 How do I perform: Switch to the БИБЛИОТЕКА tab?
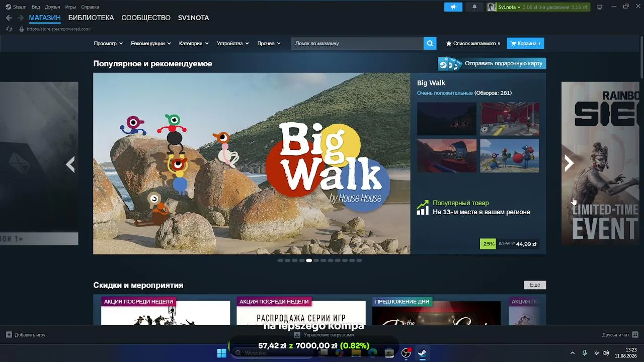pyautogui.click(x=91, y=18)
